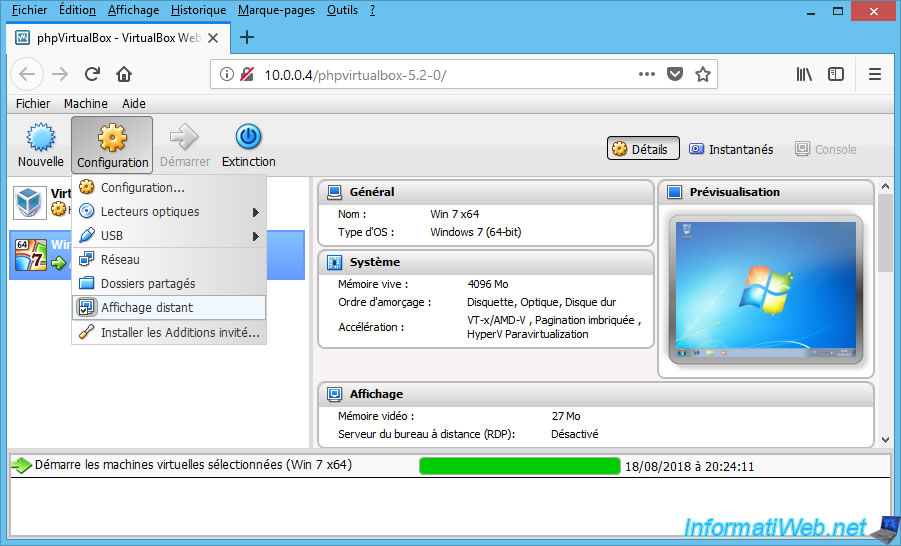Click the Lecteurs optiques disc icon

87,211
